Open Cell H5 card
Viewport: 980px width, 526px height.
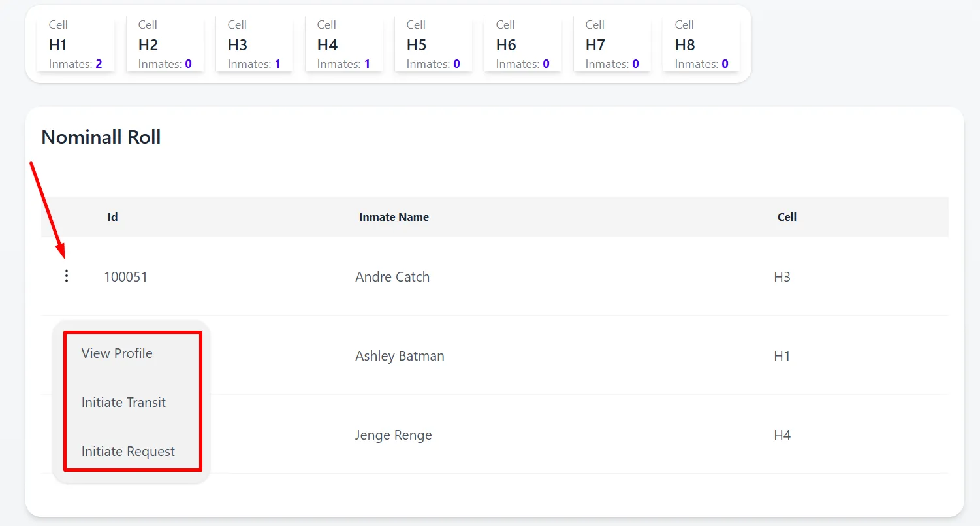point(434,44)
